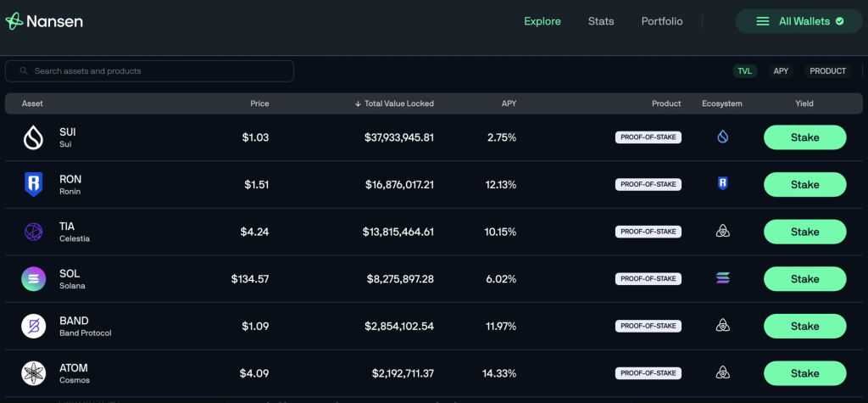
Task: Click the Celestia name text
Action: pyautogui.click(x=75, y=239)
